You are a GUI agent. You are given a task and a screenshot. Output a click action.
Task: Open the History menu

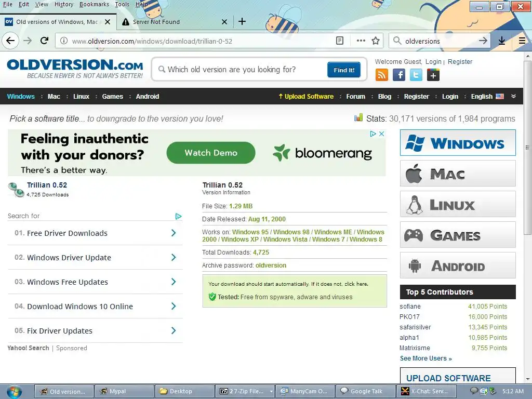click(x=64, y=4)
